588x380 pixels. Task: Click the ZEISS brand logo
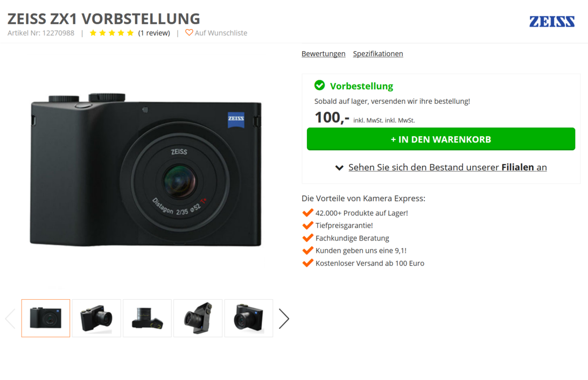551,22
